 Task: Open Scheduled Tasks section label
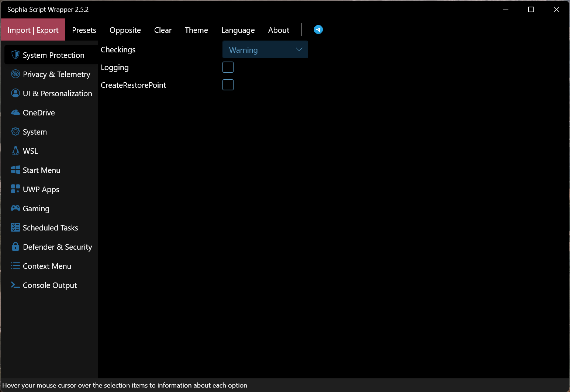tap(51, 228)
